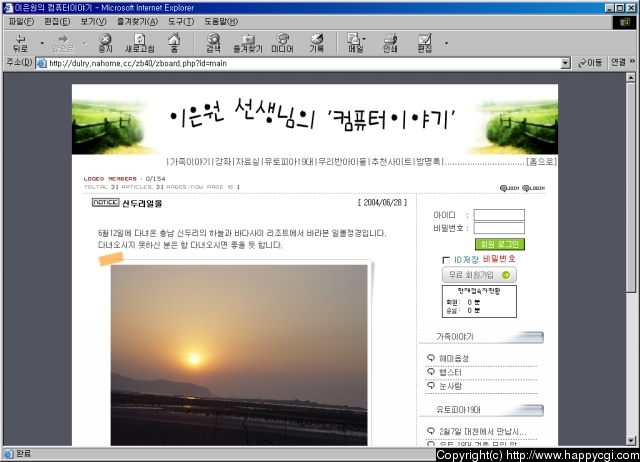This screenshot has height=462, width=640.
Task: Click the 편집 edit toolbar icon
Action: click(x=424, y=43)
